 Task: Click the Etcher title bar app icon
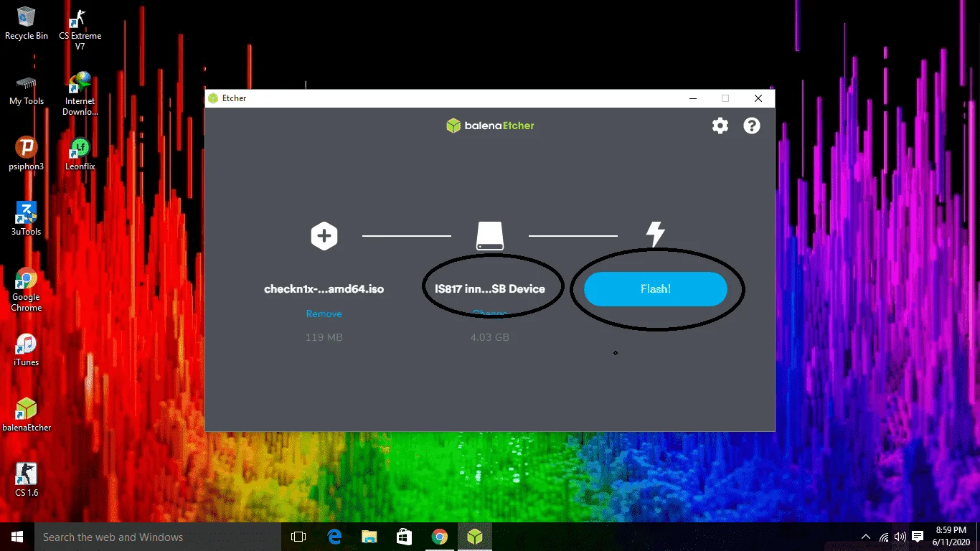coord(213,98)
